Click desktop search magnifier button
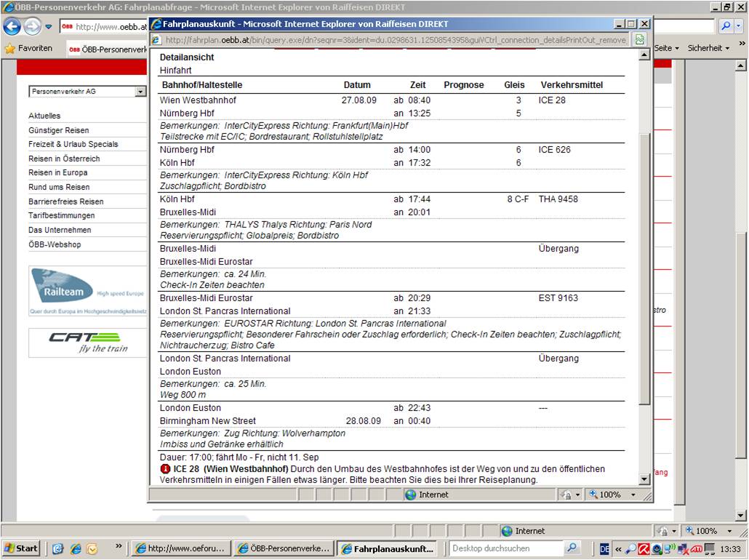 [572, 548]
